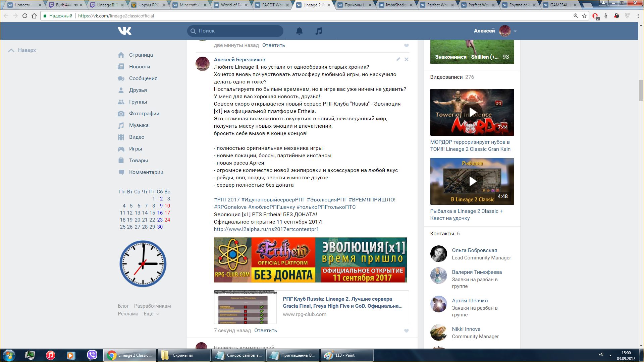The image size is (644, 362).
Task: Open Разработчикам footer link
Action: coord(153,306)
